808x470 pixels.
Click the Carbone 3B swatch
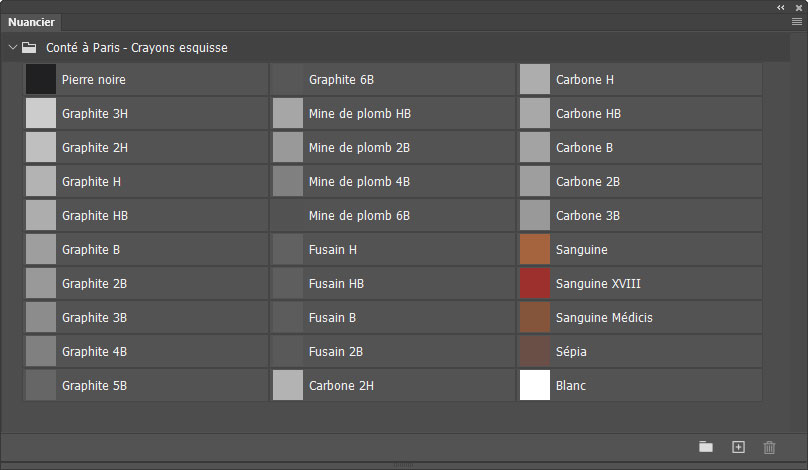tap(535, 215)
